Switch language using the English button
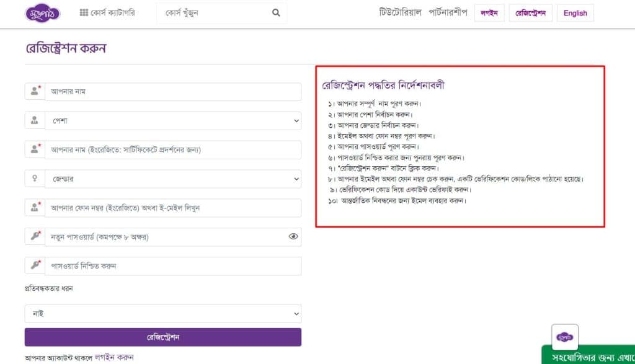 pos(575,12)
